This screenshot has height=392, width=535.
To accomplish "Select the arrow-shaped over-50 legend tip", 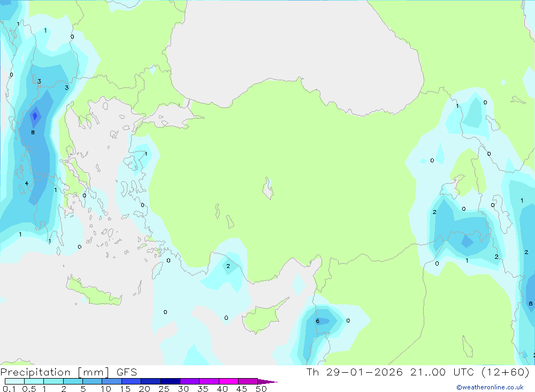I will click(x=267, y=381).
